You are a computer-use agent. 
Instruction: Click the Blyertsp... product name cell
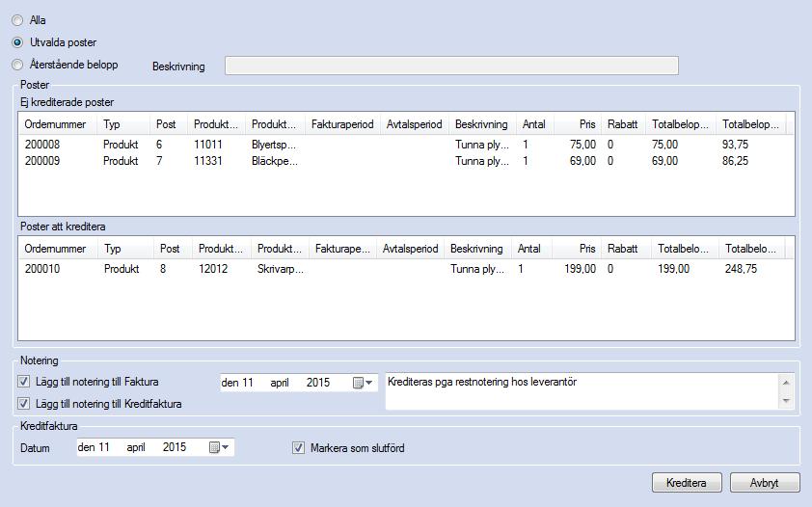(x=274, y=145)
